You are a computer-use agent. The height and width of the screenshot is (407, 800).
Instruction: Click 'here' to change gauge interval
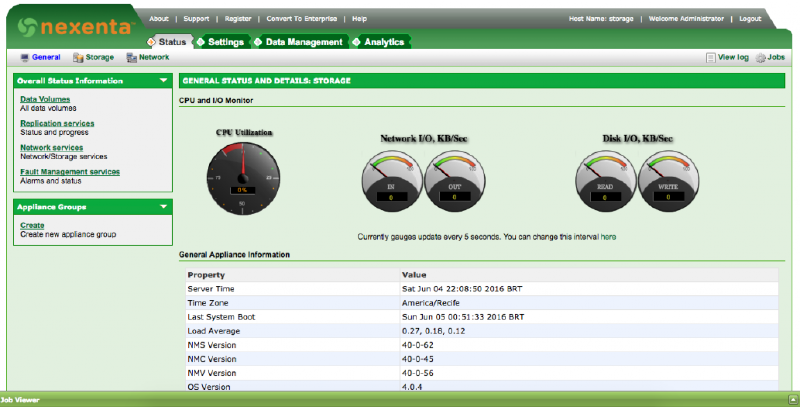tap(608, 237)
